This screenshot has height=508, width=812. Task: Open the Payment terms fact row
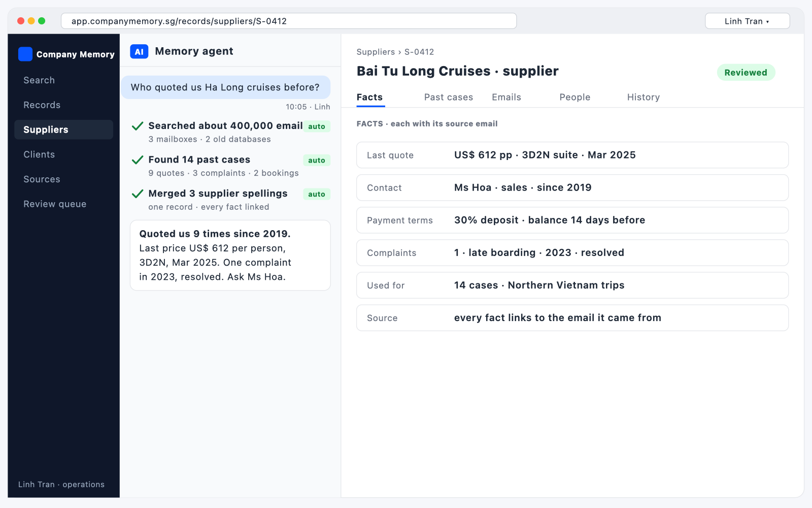(x=572, y=220)
